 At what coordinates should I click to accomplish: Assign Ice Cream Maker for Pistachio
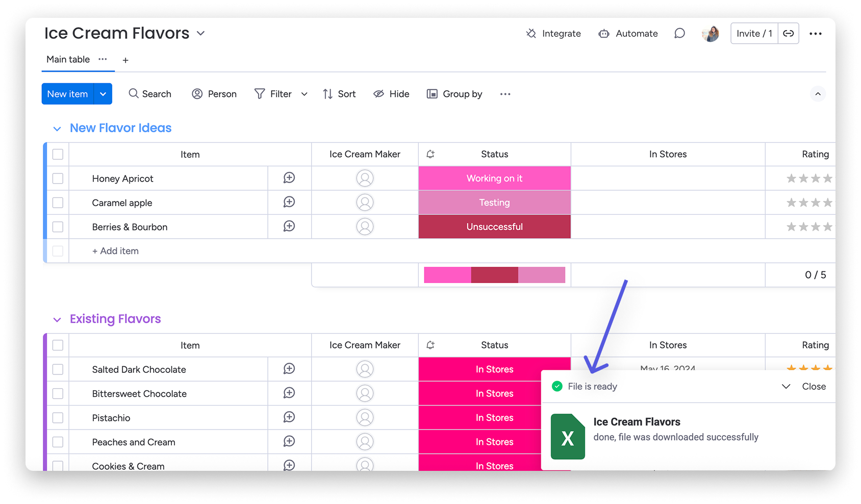(x=365, y=418)
